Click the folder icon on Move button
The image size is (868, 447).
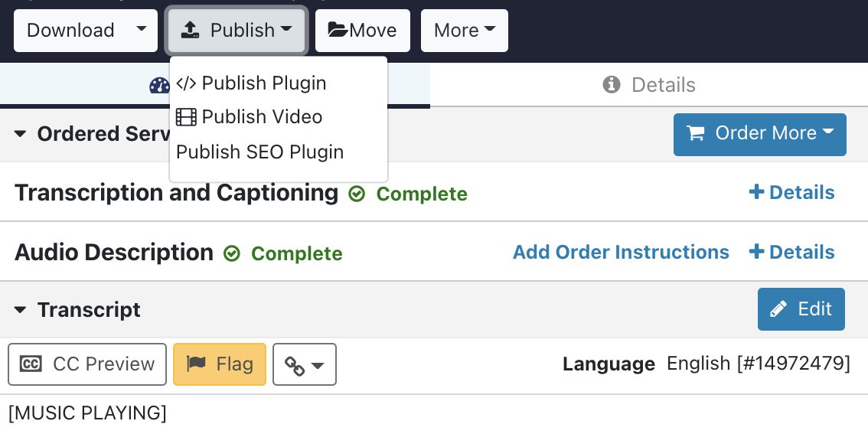[338, 30]
